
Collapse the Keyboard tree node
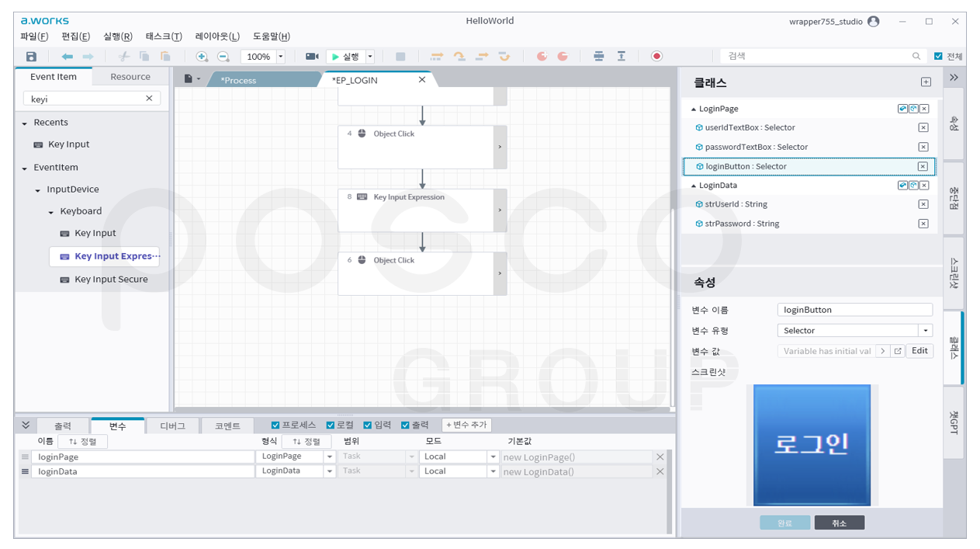click(x=51, y=212)
